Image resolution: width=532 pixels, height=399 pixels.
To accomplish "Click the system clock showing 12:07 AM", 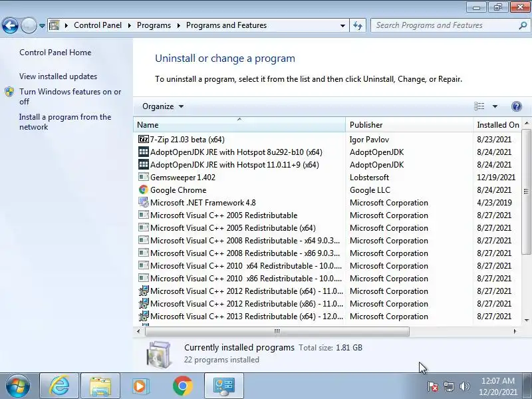I will pyautogui.click(x=497, y=380).
